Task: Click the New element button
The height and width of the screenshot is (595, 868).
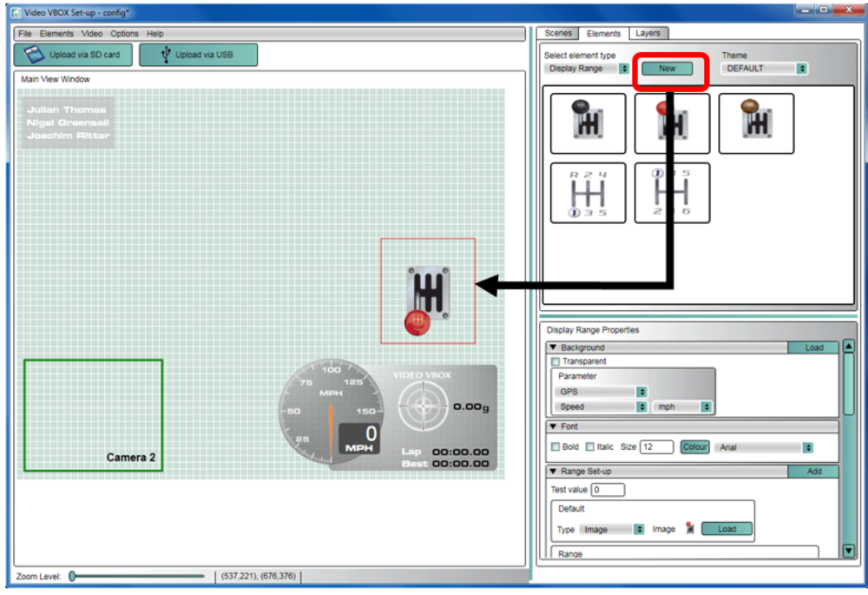Action: tap(667, 69)
